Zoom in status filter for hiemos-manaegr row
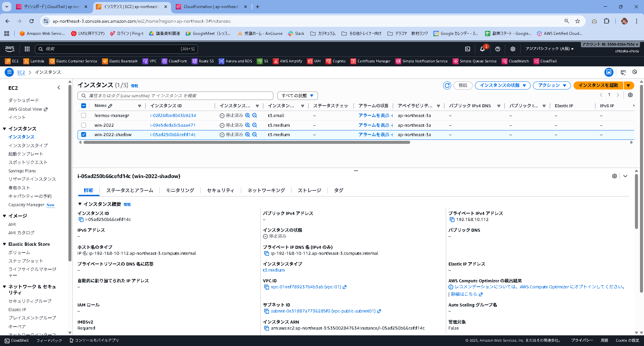 click(248, 115)
